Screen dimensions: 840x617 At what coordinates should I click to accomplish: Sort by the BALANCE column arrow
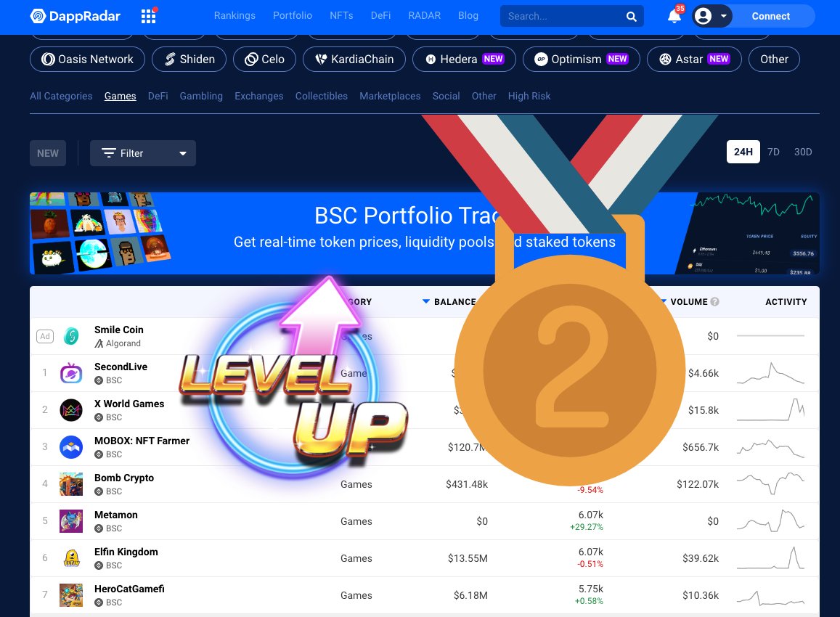(x=426, y=301)
